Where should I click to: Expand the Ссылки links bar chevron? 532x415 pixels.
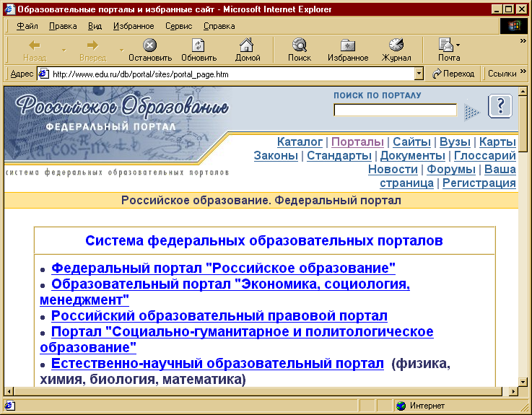pos(523,71)
